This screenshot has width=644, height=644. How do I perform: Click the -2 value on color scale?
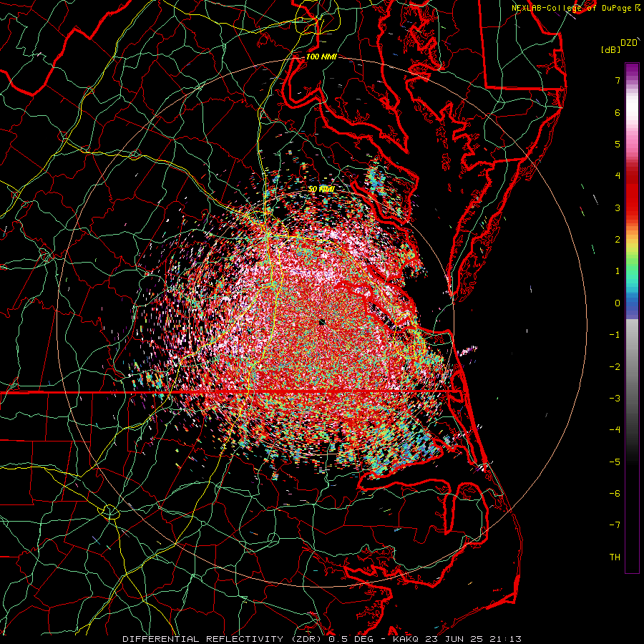point(615,366)
